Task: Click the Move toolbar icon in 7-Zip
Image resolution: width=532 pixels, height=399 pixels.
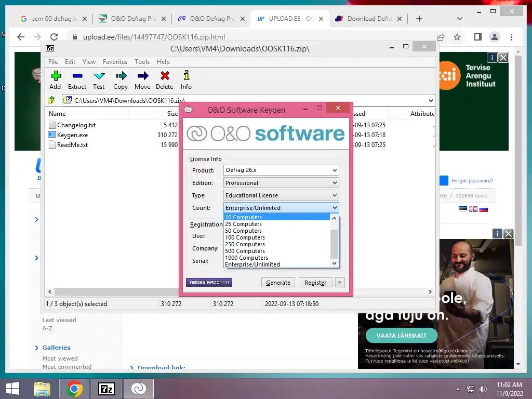Action: click(142, 80)
